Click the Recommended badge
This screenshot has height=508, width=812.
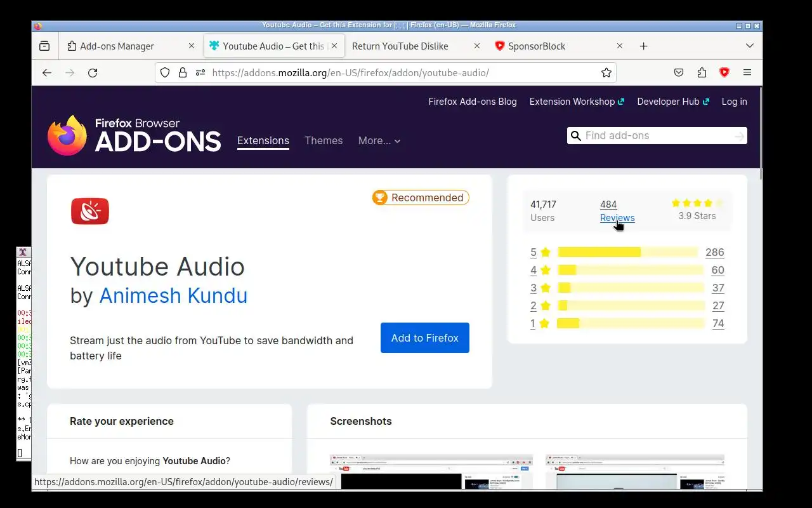[421, 197]
